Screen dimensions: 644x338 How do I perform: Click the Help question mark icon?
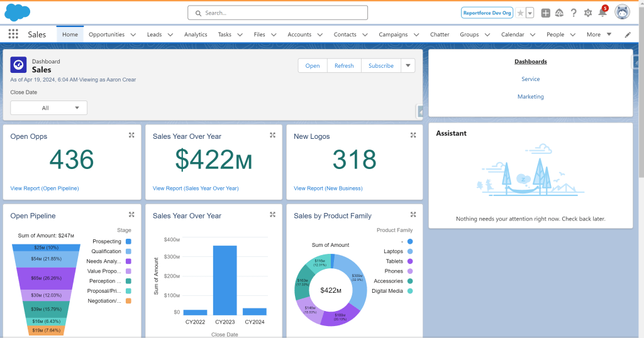click(574, 13)
